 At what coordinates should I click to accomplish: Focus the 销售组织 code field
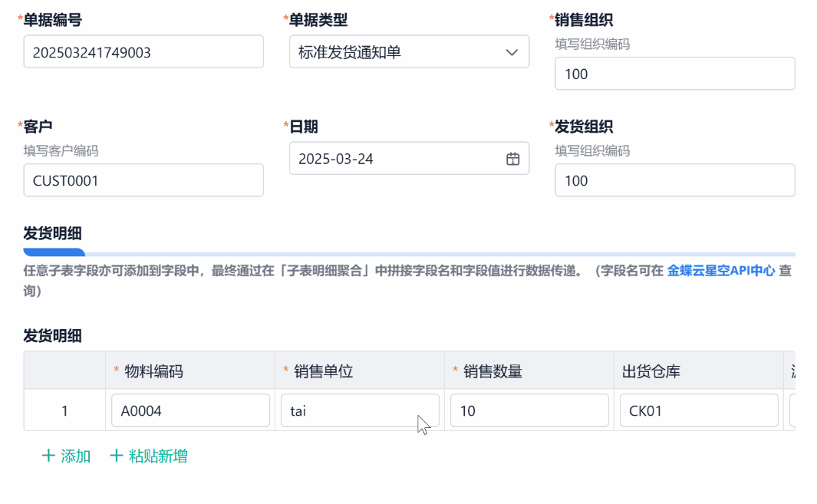point(674,74)
